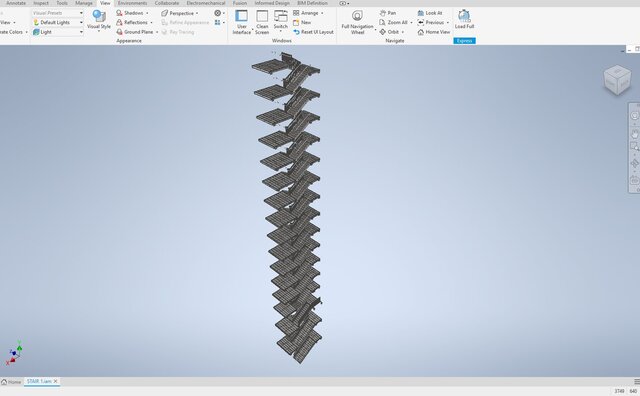Expand the Perspective dropdown arrow
Image resolution: width=640 pixels, height=396 pixels.
pyautogui.click(x=197, y=13)
